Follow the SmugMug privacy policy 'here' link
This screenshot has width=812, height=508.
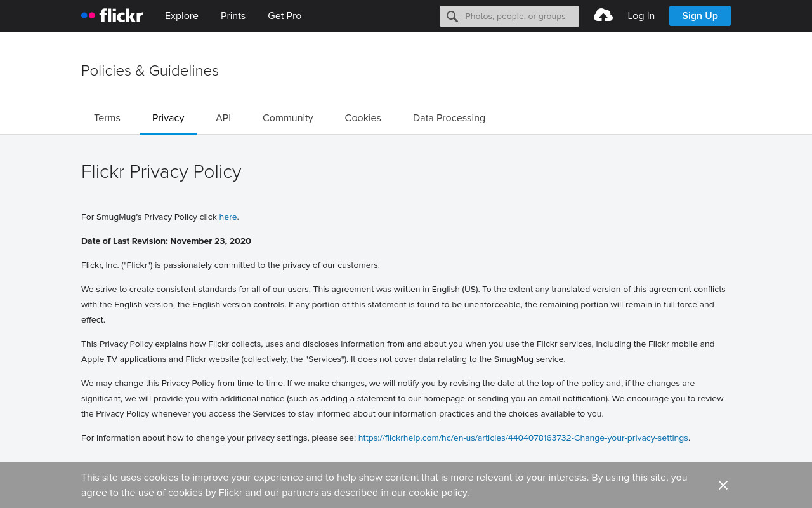point(228,217)
